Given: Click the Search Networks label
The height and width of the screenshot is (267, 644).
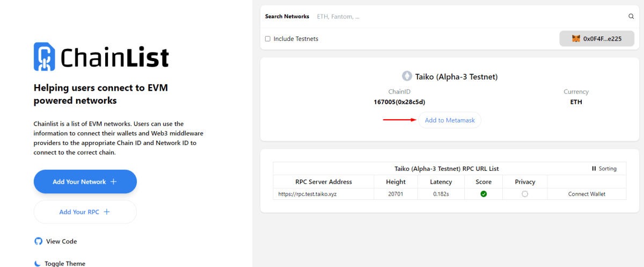Looking at the screenshot, I should click(x=287, y=17).
